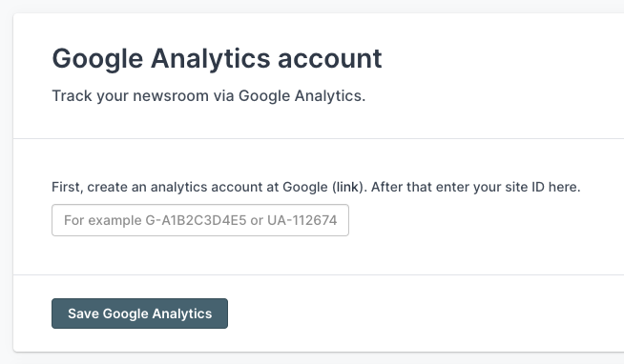
Task: Click the word 'Analytics' in heading
Action: coord(211,60)
